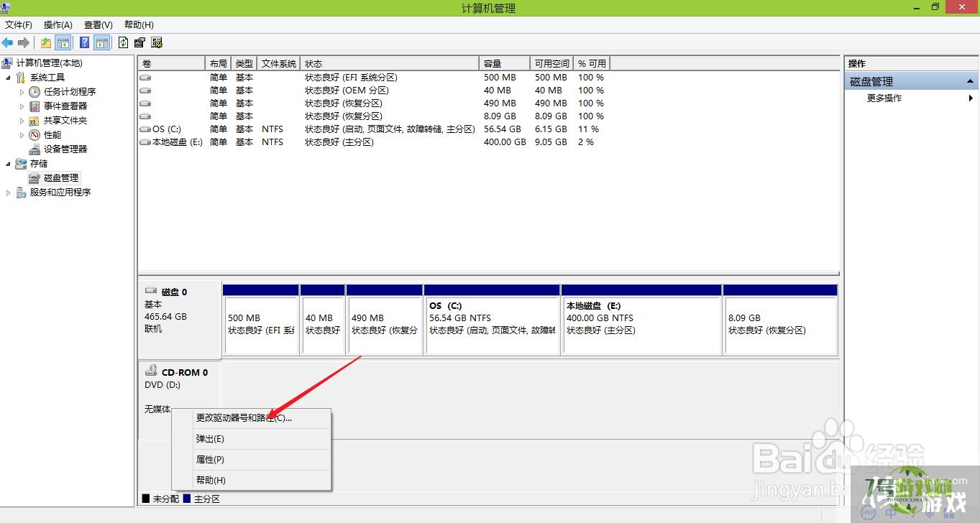Sort by the 可用空间 column header
This screenshot has height=523, width=980.
[x=552, y=63]
